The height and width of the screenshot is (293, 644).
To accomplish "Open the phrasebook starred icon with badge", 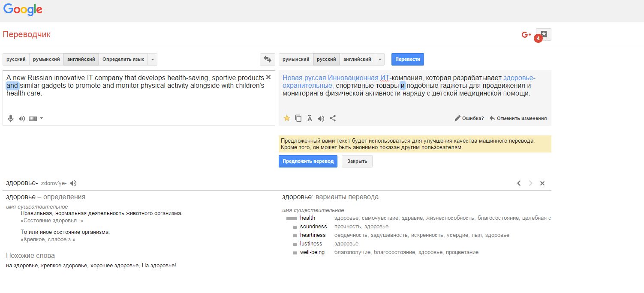I will (544, 34).
